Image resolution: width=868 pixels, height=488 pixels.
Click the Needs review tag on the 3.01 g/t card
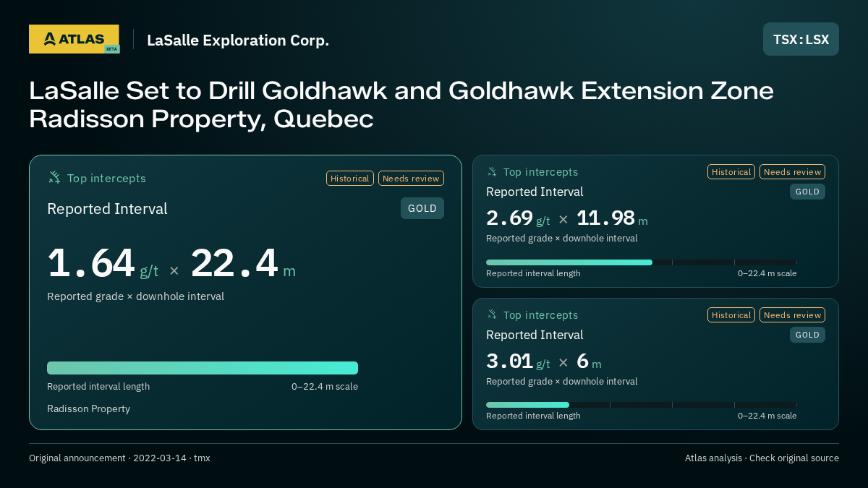point(792,315)
